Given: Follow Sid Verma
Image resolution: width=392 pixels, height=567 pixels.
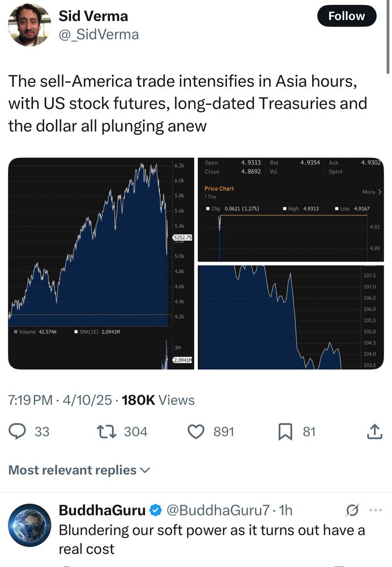Looking at the screenshot, I should point(347,16).
